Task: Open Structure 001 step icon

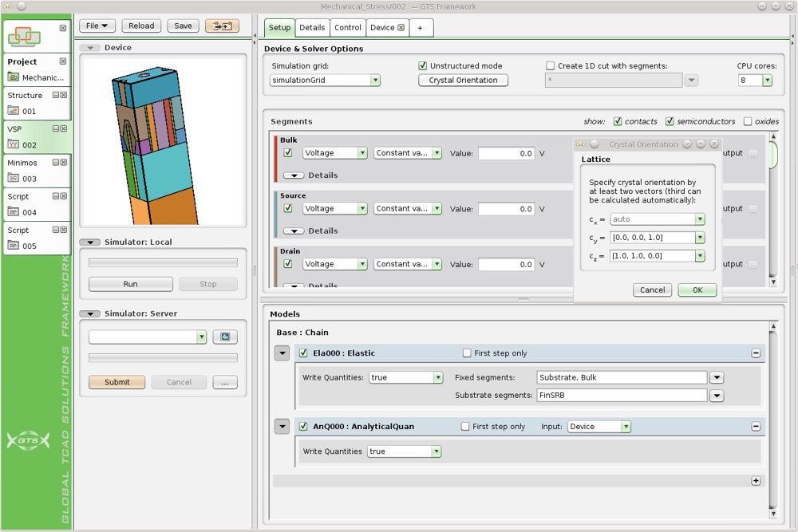Action: tap(14, 111)
